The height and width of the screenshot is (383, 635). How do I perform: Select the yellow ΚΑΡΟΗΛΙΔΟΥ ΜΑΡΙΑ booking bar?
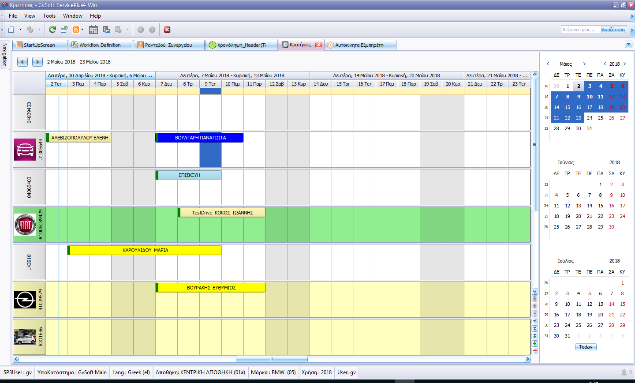(145, 250)
